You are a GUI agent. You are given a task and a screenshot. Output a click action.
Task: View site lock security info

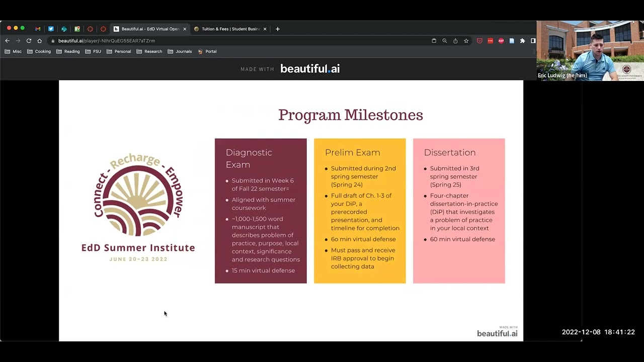coord(53,41)
